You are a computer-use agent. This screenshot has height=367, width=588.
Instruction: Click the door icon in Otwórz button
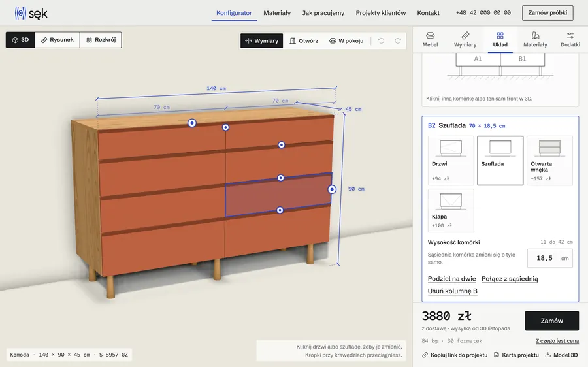(x=293, y=41)
